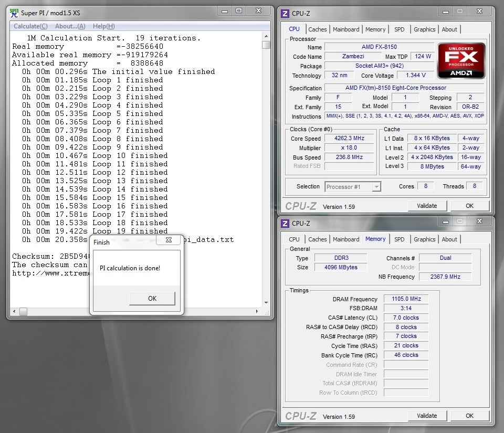Switch to About tab in lower CPU-Z window

pyautogui.click(x=449, y=239)
